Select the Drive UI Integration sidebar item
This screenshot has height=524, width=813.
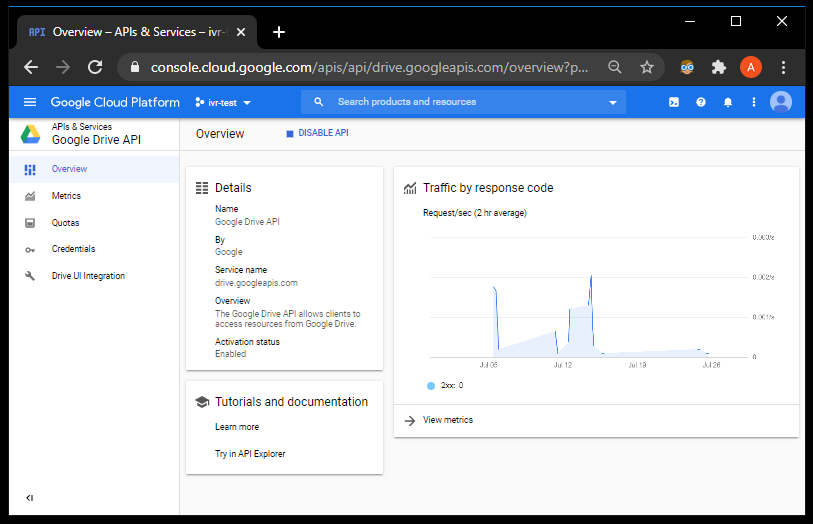click(94, 276)
